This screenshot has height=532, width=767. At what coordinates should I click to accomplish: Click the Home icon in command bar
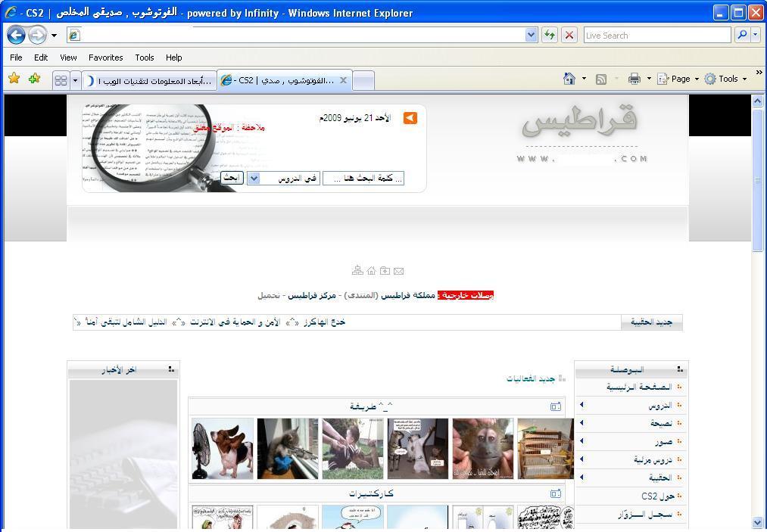point(569,79)
